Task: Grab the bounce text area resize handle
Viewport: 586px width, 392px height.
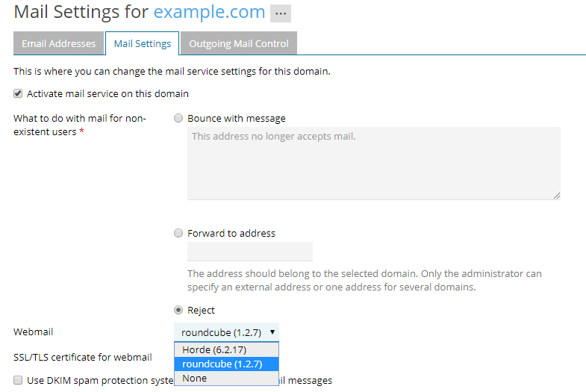Action: [x=556, y=196]
